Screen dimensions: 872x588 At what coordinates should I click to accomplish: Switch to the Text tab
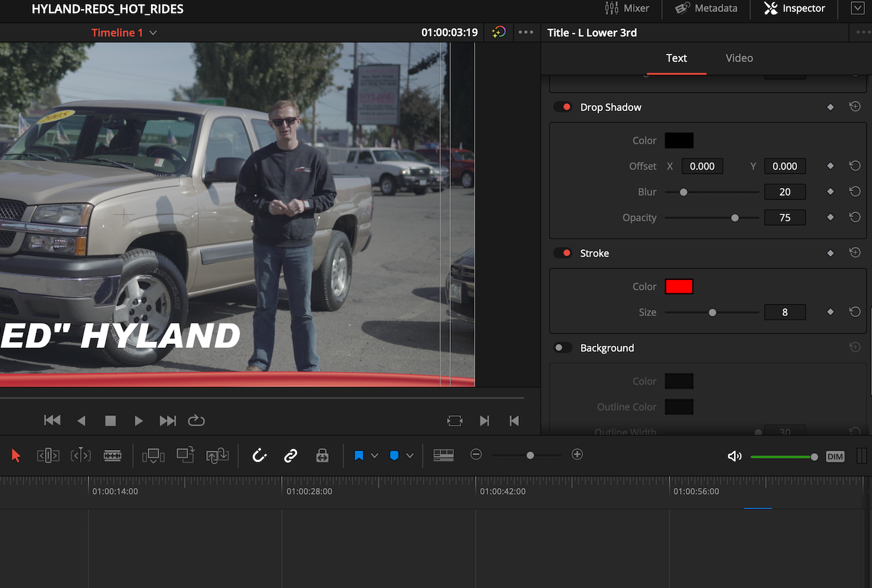click(676, 58)
